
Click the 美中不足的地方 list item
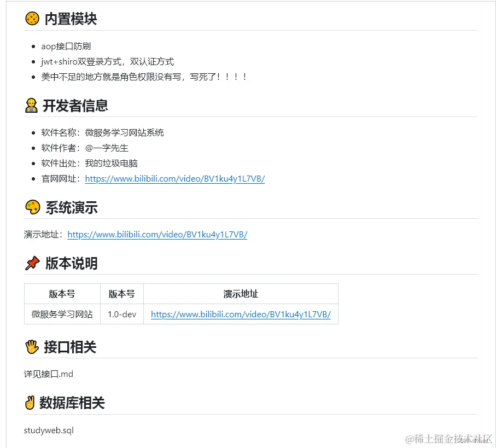click(x=144, y=77)
